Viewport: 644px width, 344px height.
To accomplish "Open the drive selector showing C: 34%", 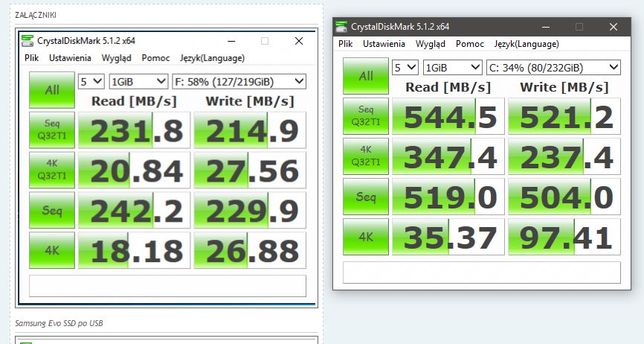I will tap(553, 68).
